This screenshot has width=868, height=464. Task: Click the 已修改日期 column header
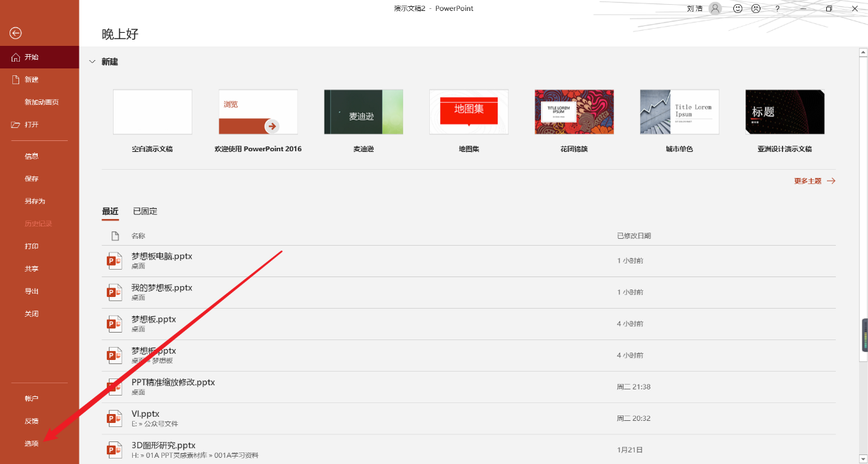[x=634, y=236]
